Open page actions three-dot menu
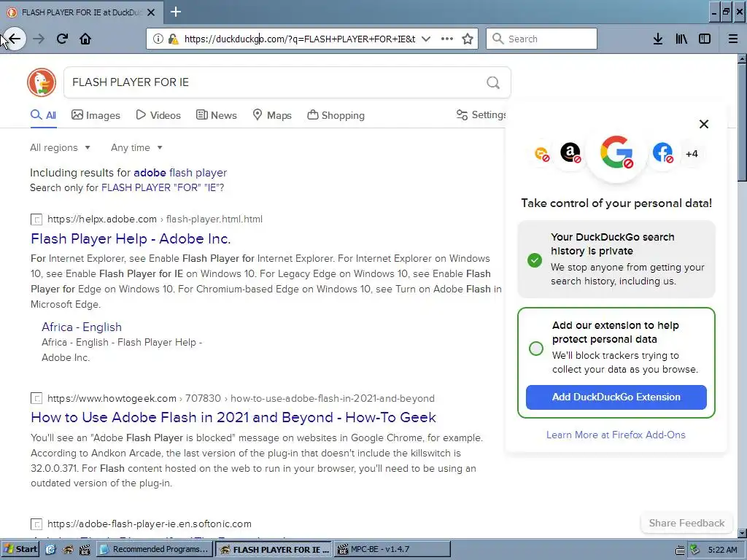 coord(447,39)
